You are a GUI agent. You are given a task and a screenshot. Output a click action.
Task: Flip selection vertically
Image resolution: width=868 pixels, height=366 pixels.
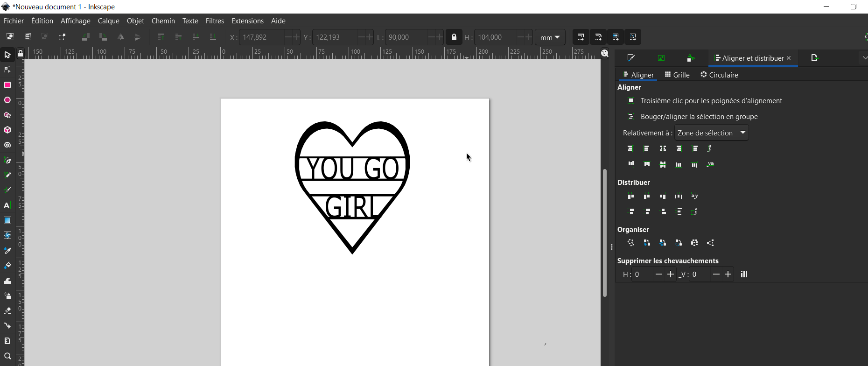[x=138, y=37]
